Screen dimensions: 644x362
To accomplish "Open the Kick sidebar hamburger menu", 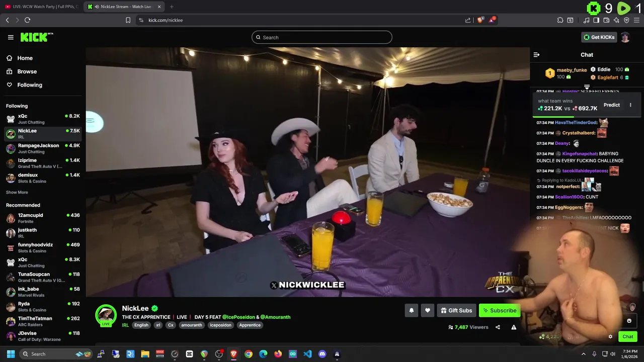I will click(11, 37).
